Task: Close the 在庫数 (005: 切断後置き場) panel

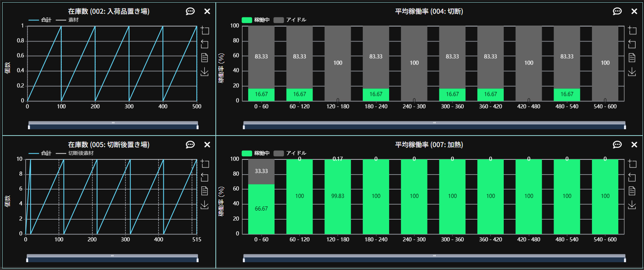Action: [207, 144]
